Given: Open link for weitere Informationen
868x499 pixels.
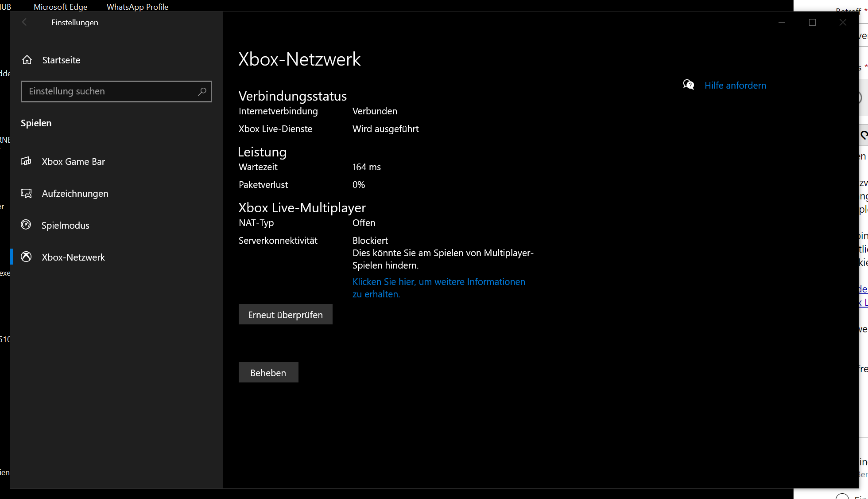Looking at the screenshot, I should 439,288.
